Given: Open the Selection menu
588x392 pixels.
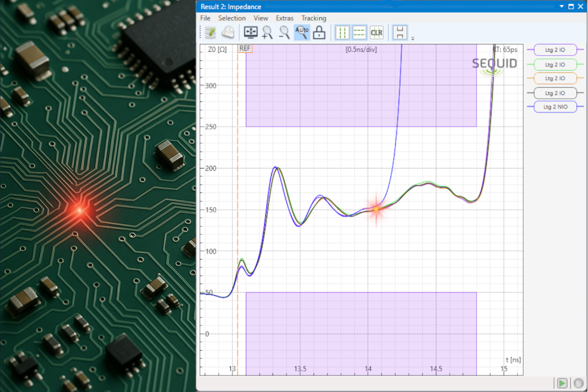Looking at the screenshot, I should 232,18.
